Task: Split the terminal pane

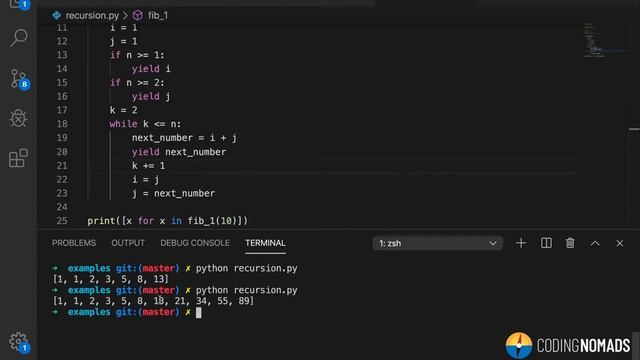Action: point(546,243)
